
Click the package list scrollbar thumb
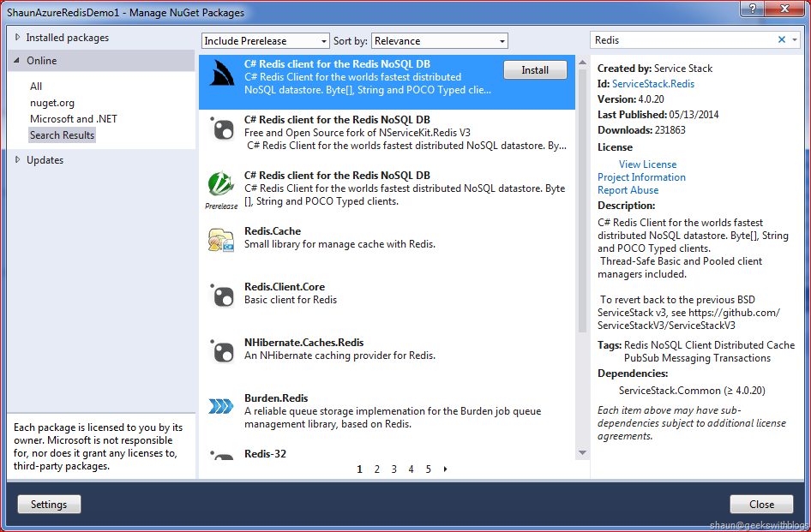[x=582, y=200]
